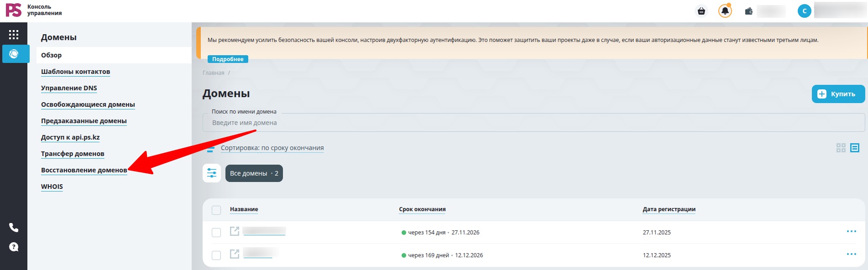The width and height of the screenshot is (868, 270).
Task: Open 'Освобождающиеся домены' menu item
Action: point(88,104)
